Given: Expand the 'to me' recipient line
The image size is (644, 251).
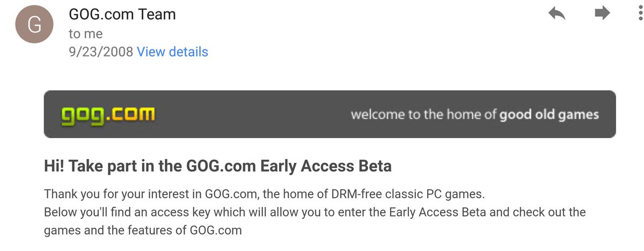Looking at the screenshot, I should (x=85, y=34).
